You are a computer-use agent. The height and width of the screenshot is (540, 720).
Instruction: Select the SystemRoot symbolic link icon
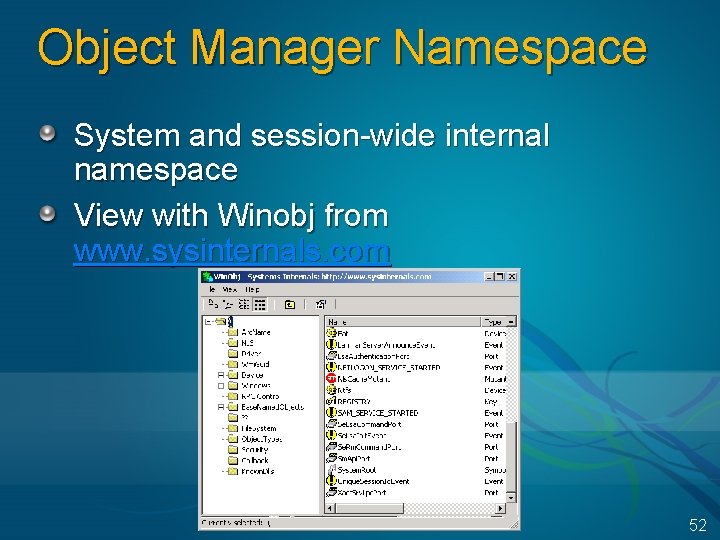[x=331, y=469]
